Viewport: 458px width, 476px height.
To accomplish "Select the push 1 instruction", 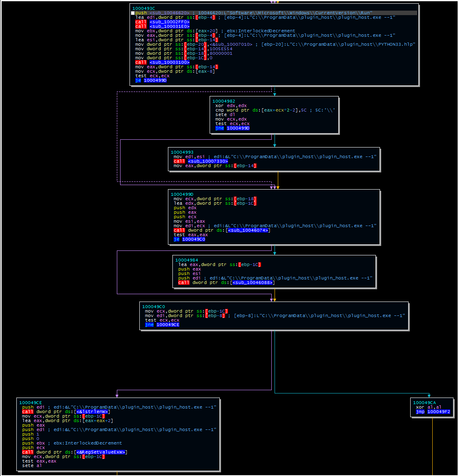I will (30, 434).
